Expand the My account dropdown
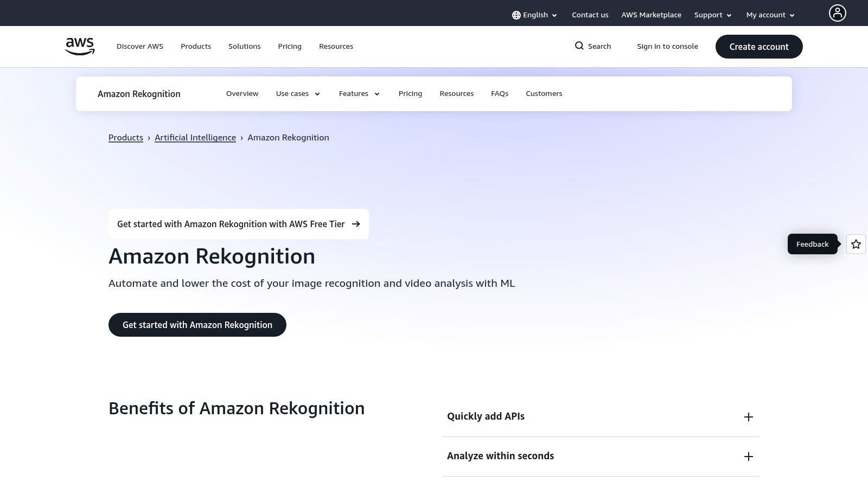The width and height of the screenshot is (868, 488). [770, 15]
